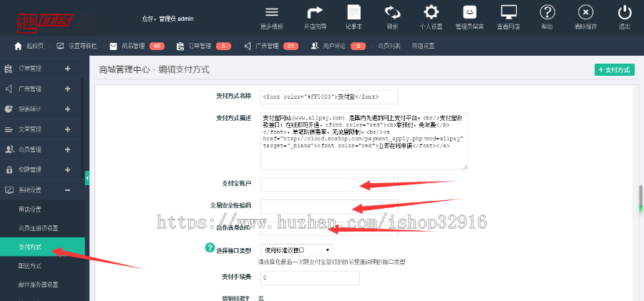Open the 记事本 notepad icon
644x301 pixels.
353,13
